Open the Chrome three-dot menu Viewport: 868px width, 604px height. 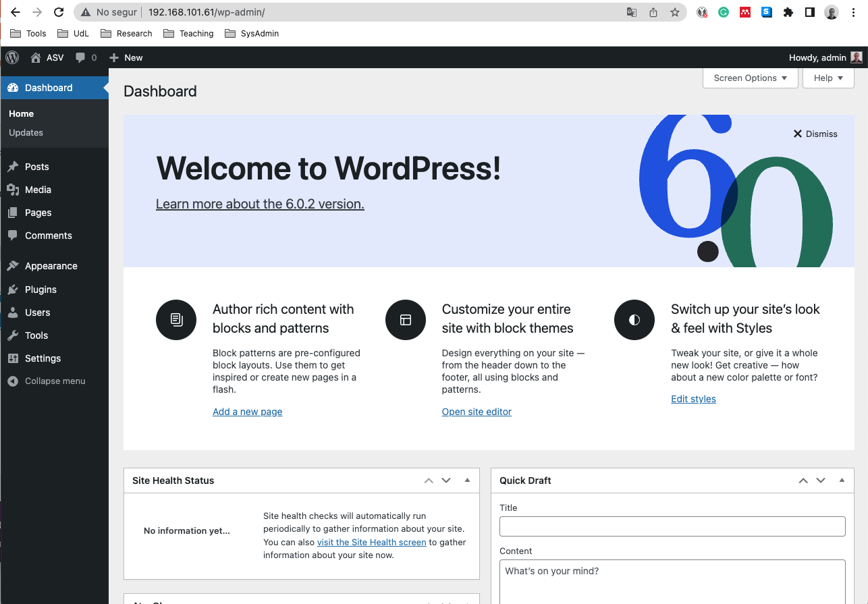[x=853, y=12]
